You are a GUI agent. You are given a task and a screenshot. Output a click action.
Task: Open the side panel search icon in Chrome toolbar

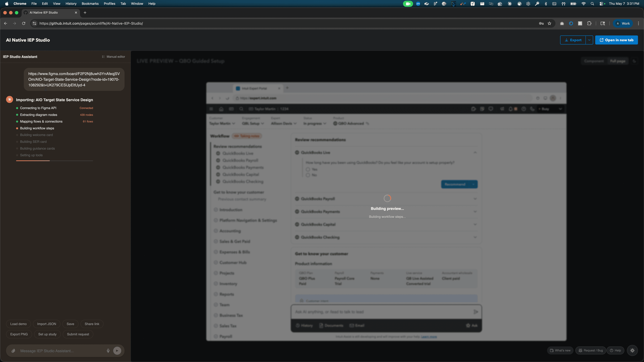pyautogui.click(x=603, y=23)
